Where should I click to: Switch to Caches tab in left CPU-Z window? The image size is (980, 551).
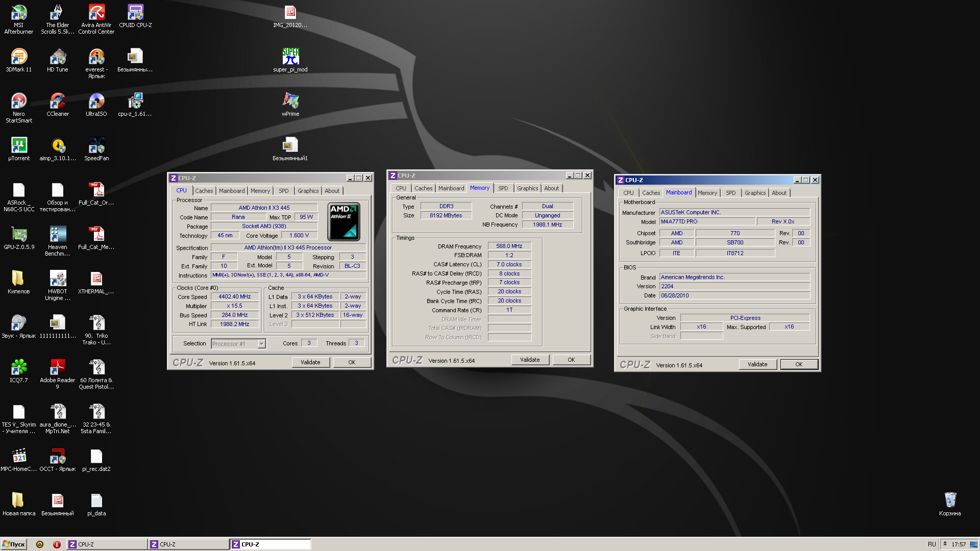click(x=204, y=191)
